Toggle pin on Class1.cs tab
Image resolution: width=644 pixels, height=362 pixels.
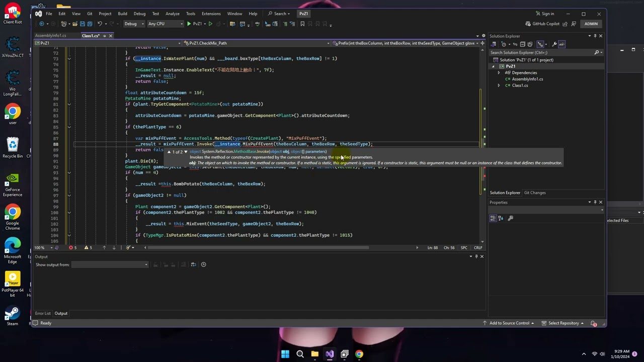pyautogui.click(x=104, y=36)
